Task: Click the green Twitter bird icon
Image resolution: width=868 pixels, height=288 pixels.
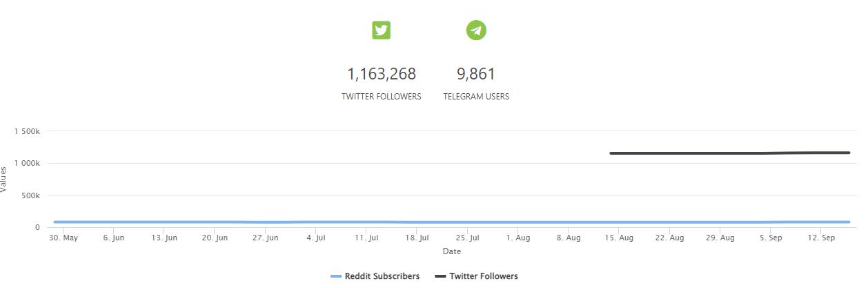Action: click(x=381, y=30)
